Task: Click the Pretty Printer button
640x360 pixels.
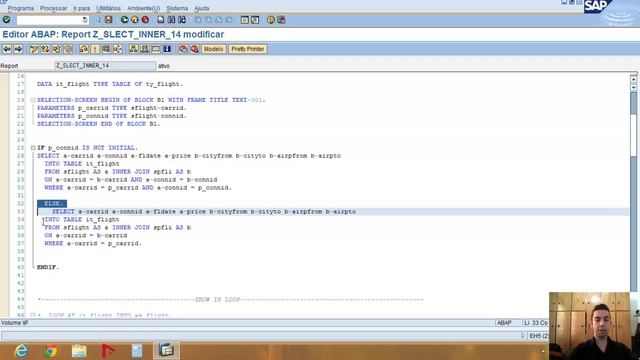Action: point(248,49)
